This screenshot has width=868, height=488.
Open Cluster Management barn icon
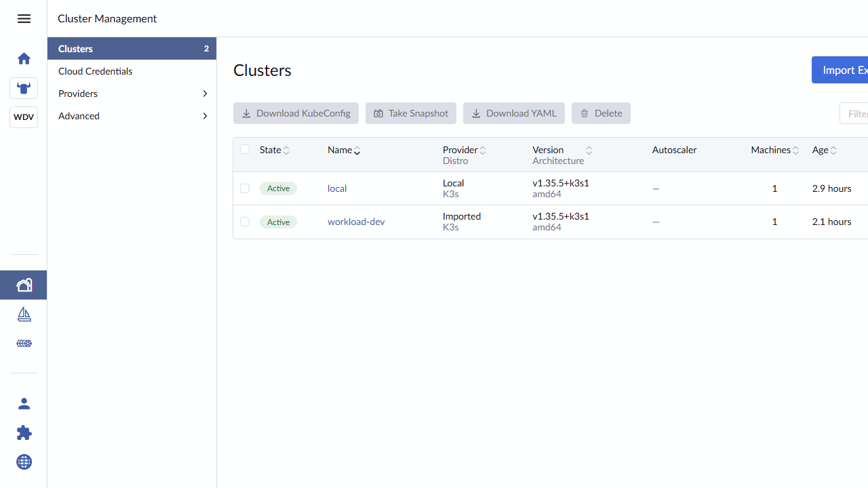point(24,285)
